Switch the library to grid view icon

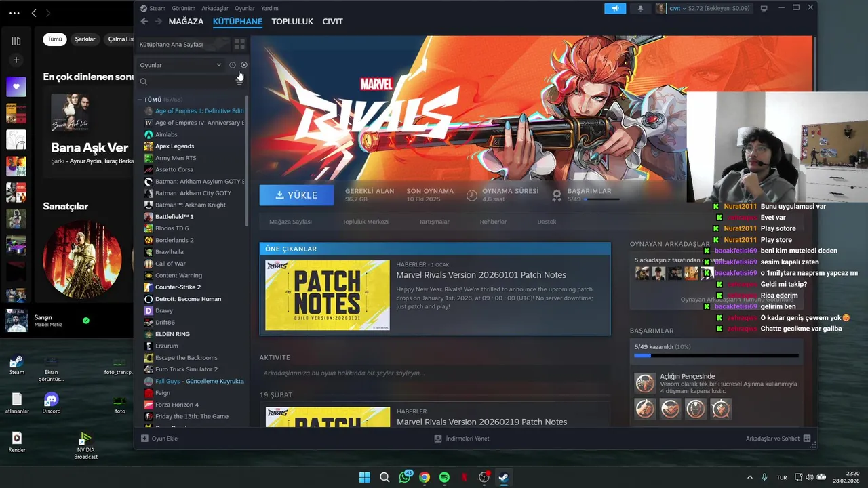[239, 44]
